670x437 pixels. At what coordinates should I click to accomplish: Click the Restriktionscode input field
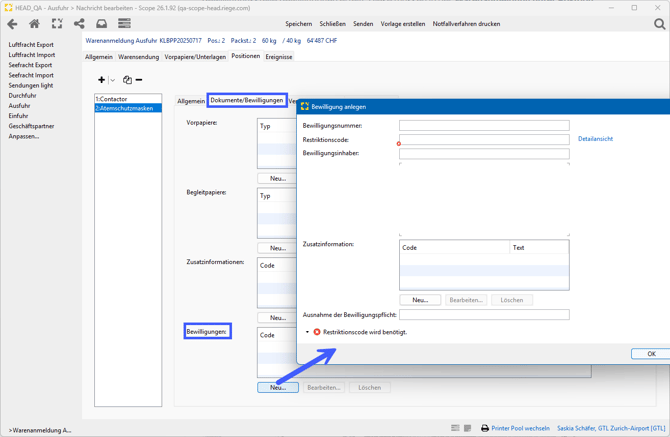tap(484, 140)
